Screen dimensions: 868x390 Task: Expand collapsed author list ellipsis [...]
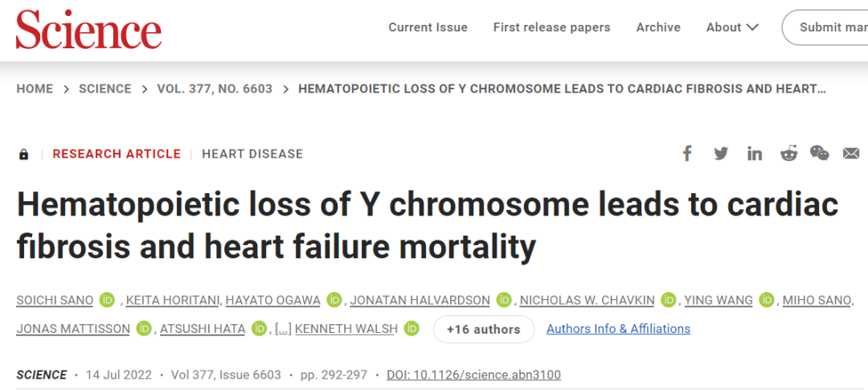point(283,329)
